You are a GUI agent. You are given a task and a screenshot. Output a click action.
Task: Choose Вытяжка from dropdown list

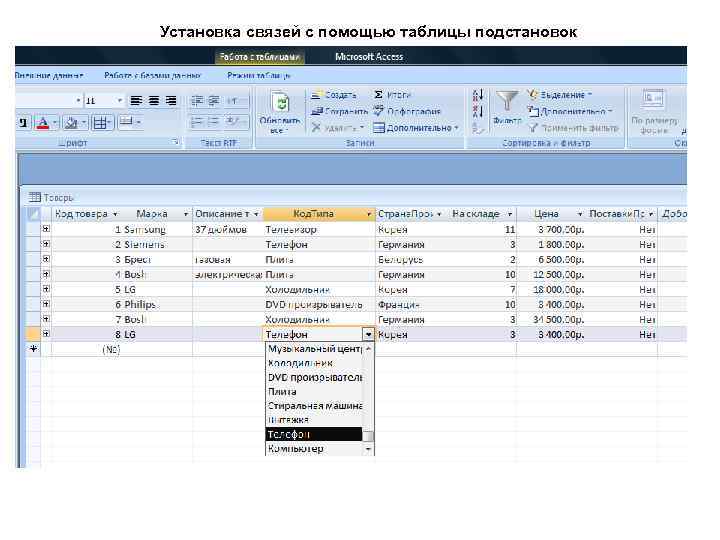click(315, 420)
